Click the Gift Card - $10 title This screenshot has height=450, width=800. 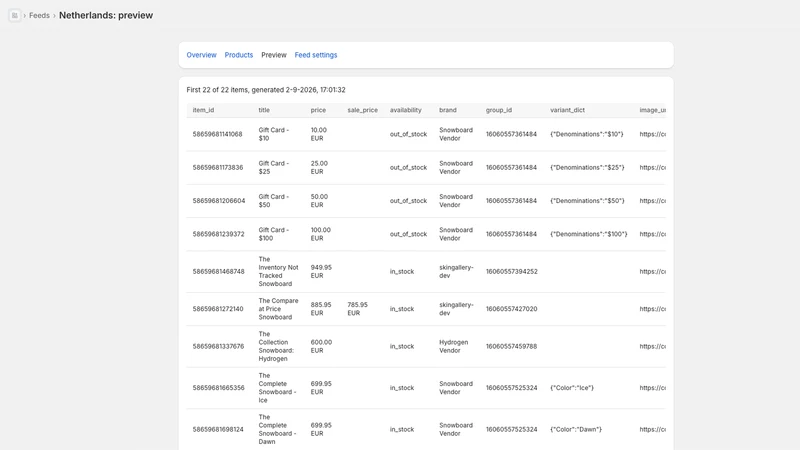coord(273,134)
